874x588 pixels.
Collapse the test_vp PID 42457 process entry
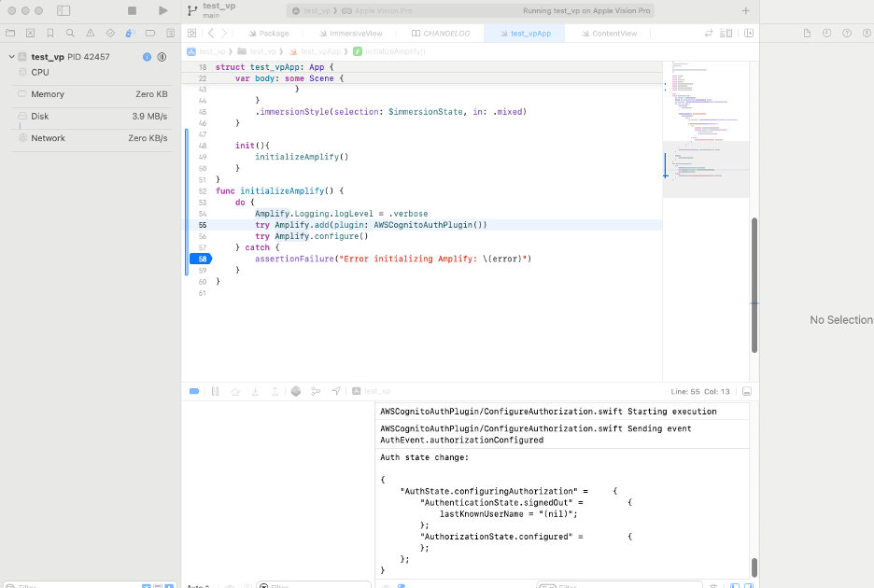9,57
